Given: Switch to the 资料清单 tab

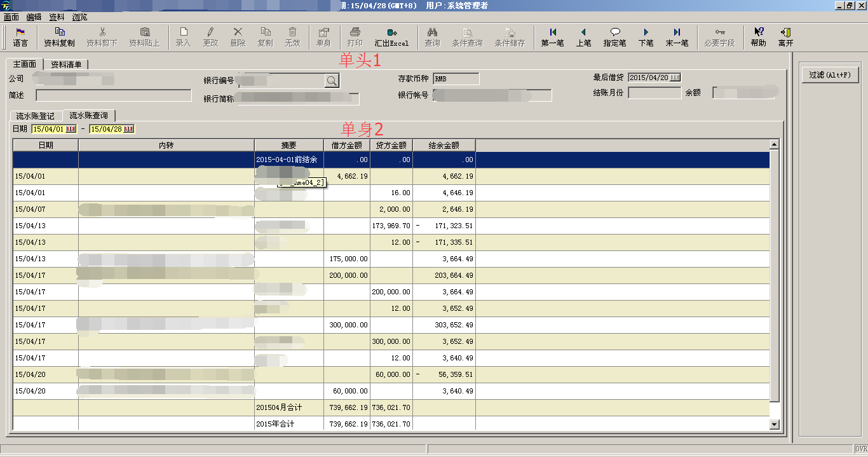Looking at the screenshot, I should tap(66, 64).
